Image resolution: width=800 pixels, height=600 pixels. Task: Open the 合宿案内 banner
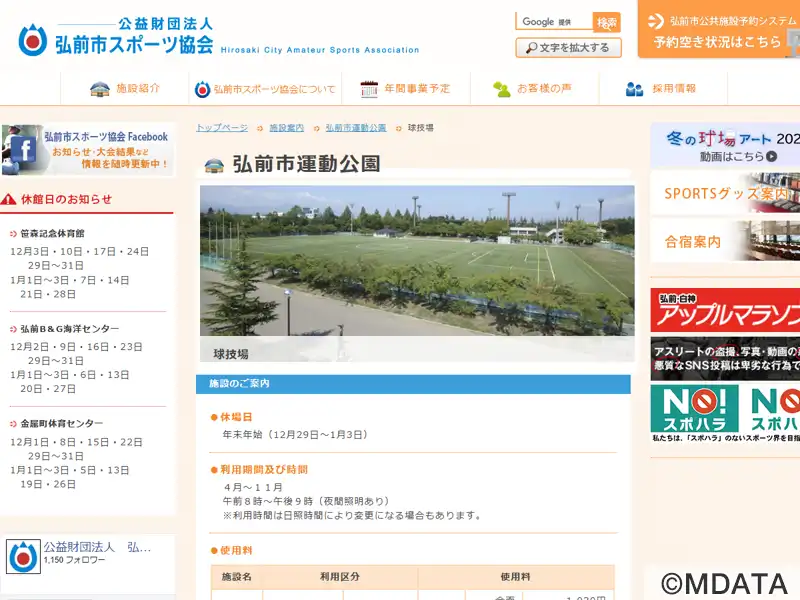pyautogui.click(x=725, y=241)
